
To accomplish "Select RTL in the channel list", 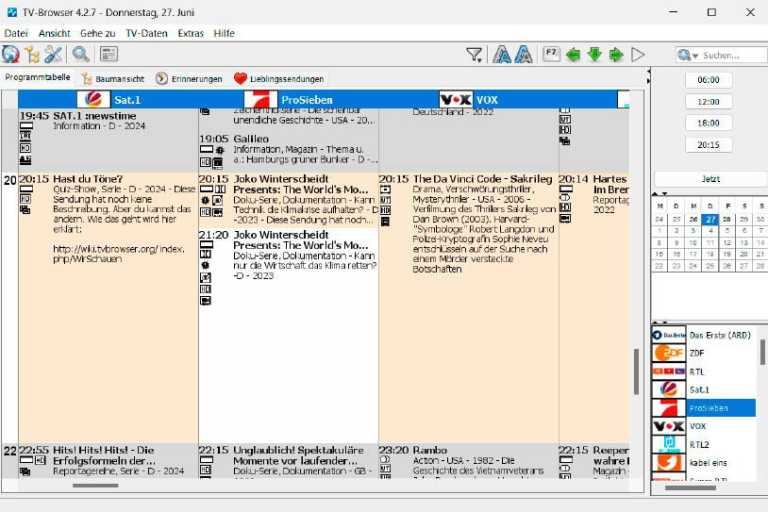I will 703,372.
